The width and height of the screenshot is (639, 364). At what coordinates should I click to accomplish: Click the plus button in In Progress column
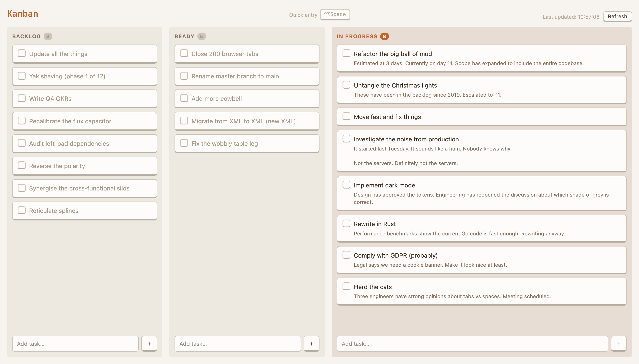(x=619, y=344)
